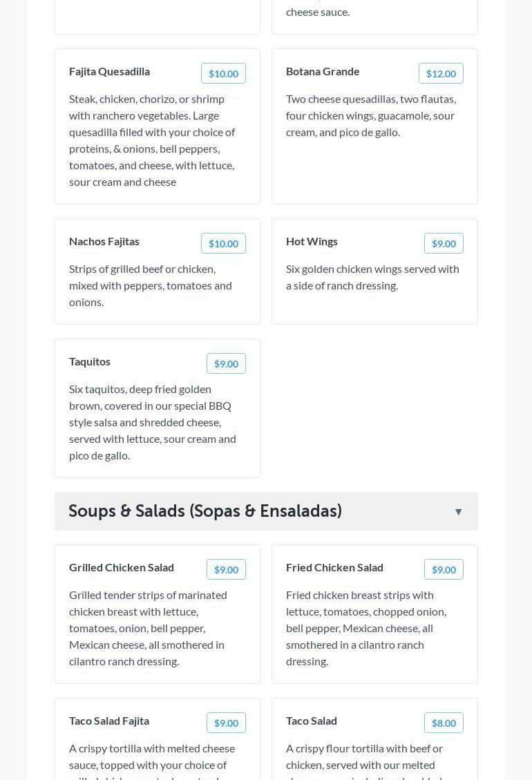Open the Fajita Quesadilla item title
This screenshot has width=532, height=780.
pyautogui.click(x=109, y=71)
